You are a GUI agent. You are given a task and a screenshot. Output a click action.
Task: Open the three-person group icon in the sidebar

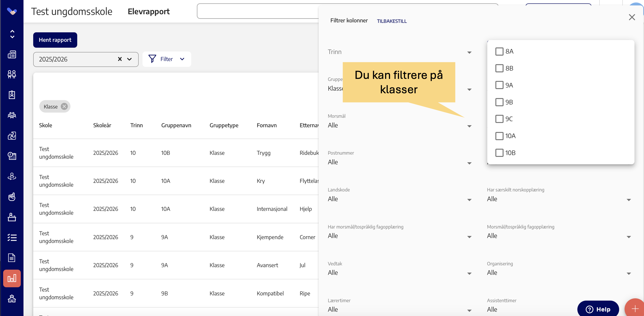pyautogui.click(x=12, y=115)
